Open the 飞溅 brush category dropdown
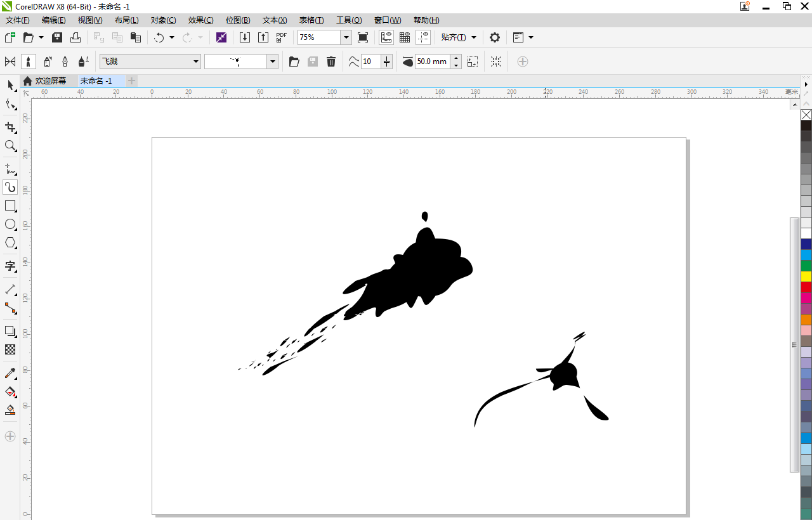Image resolution: width=812 pixels, height=520 pixels. (x=196, y=62)
